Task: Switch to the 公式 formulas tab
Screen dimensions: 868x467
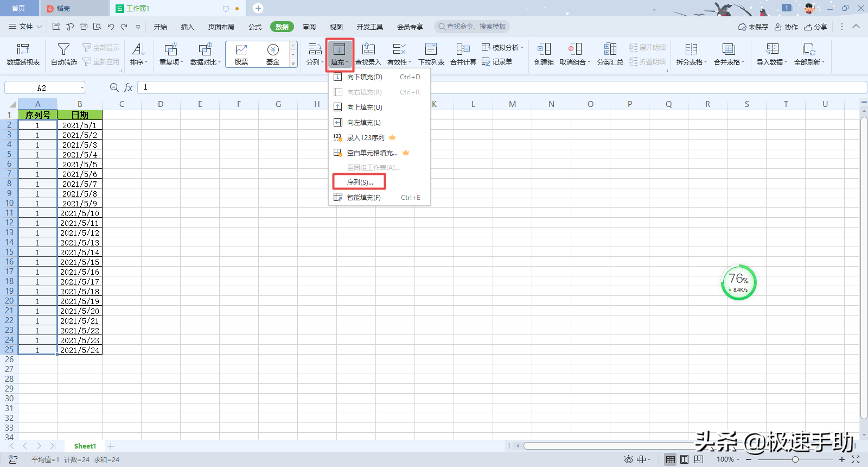Action: pyautogui.click(x=255, y=27)
